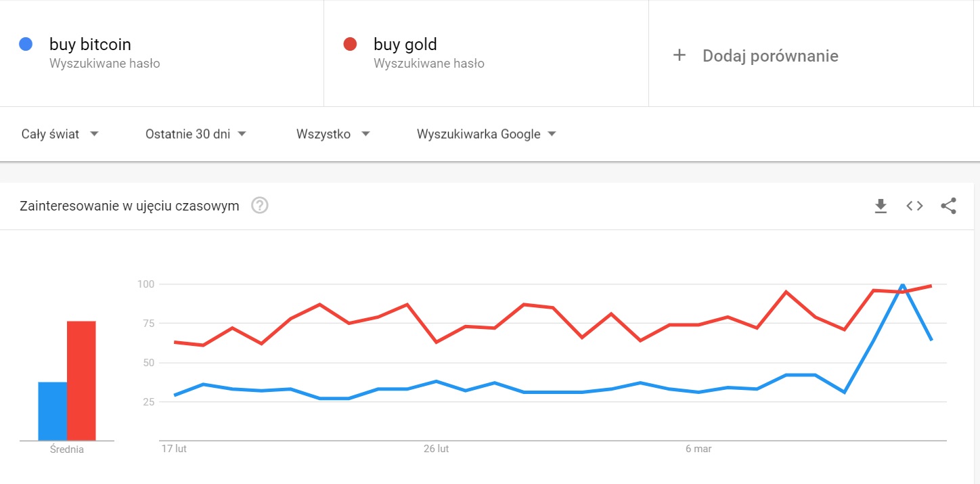980x484 pixels.
Task: Open the Cały świat region dropdown
Action: (x=60, y=134)
